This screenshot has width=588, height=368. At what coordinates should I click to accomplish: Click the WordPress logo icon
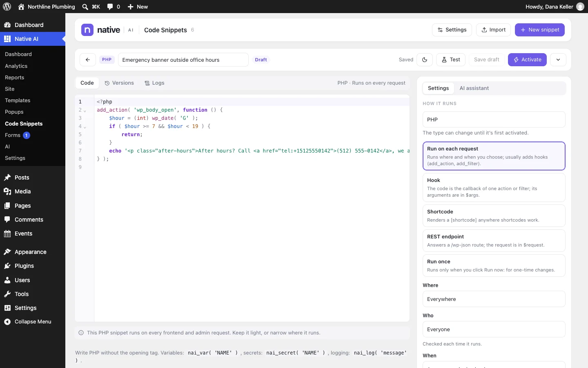coord(7,7)
